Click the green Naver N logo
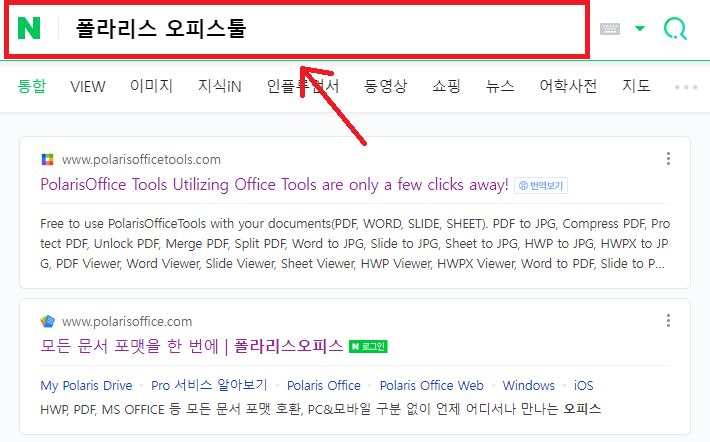The width and height of the screenshot is (710, 442). click(x=29, y=28)
